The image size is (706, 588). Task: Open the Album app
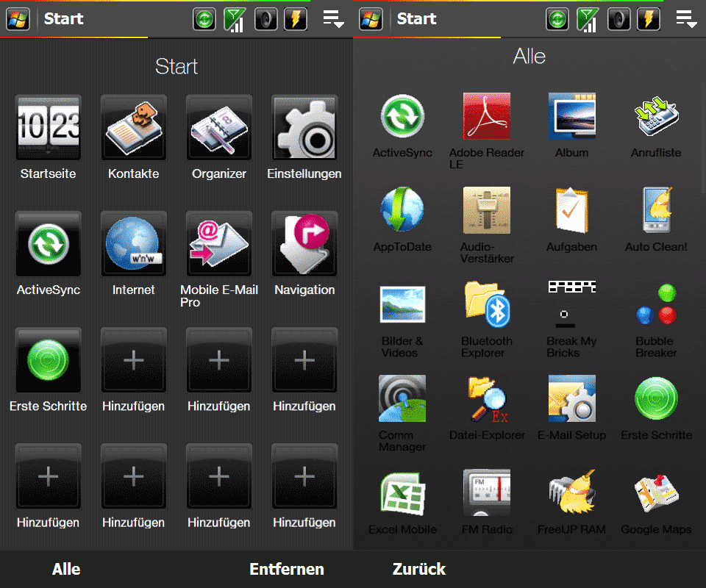coord(572,117)
